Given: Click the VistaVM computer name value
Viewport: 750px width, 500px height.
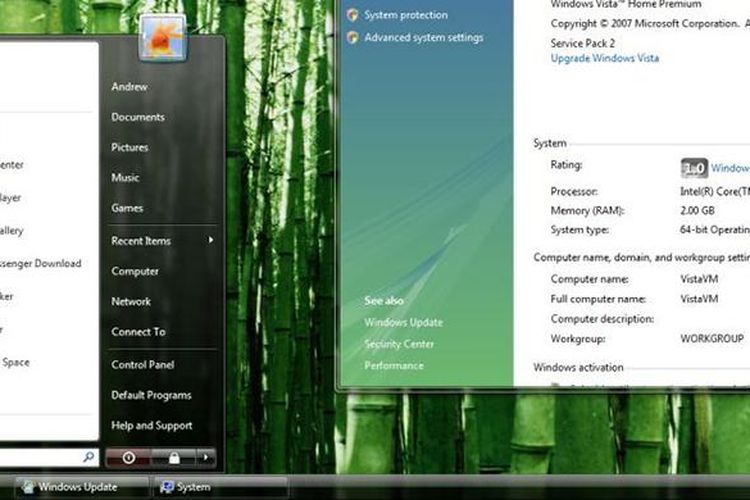Looking at the screenshot, I should click(699, 279).
